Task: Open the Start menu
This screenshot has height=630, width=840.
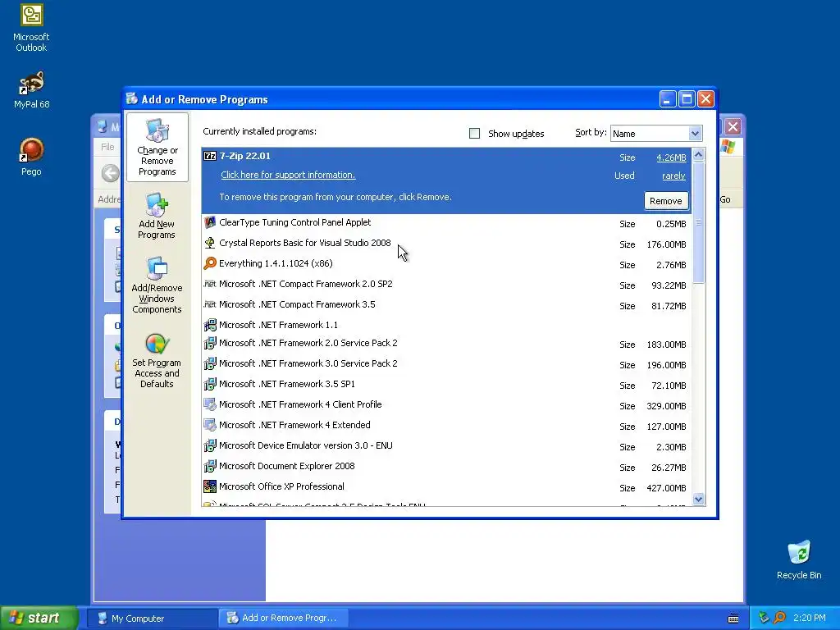Action: pos(39,618)
